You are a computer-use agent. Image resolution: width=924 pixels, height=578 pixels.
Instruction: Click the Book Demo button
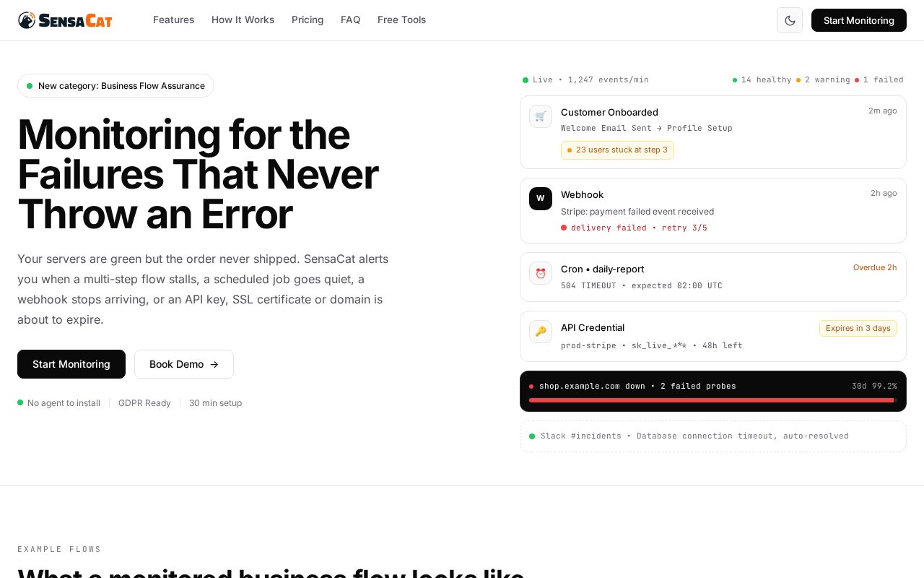pyautogui.click(x=184, y=364)
